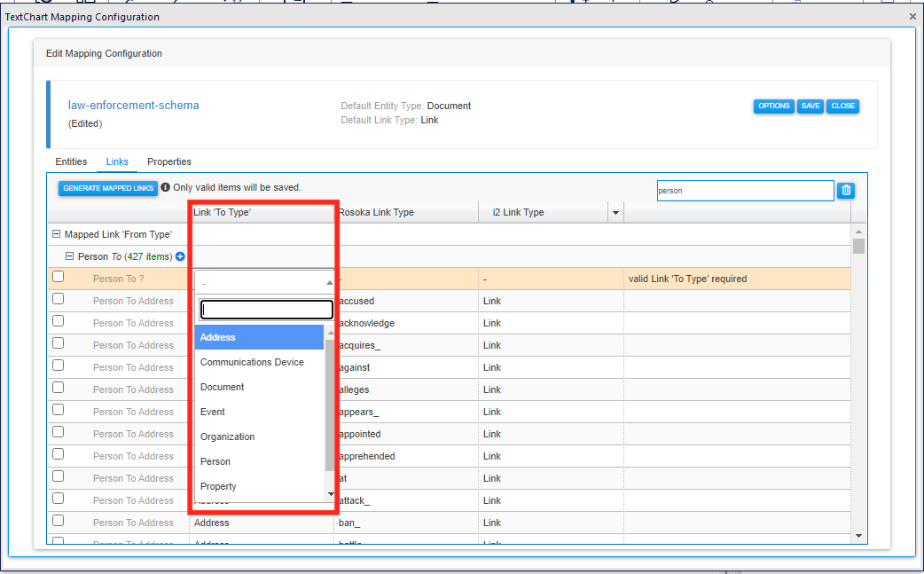Screen dimensions: 924x574
Task: Check the checkbox on the 'Person To ?' row
Action: (58, 276)
